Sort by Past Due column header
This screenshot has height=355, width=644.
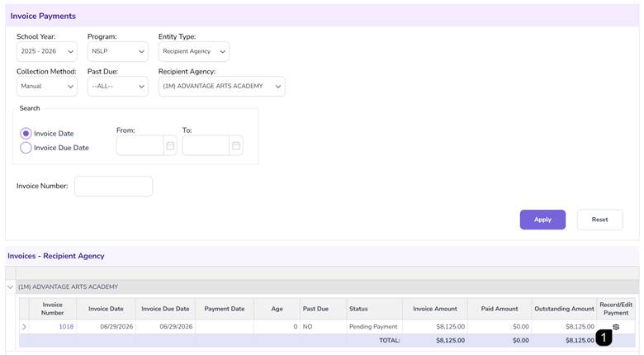click(x=323, y=309)
